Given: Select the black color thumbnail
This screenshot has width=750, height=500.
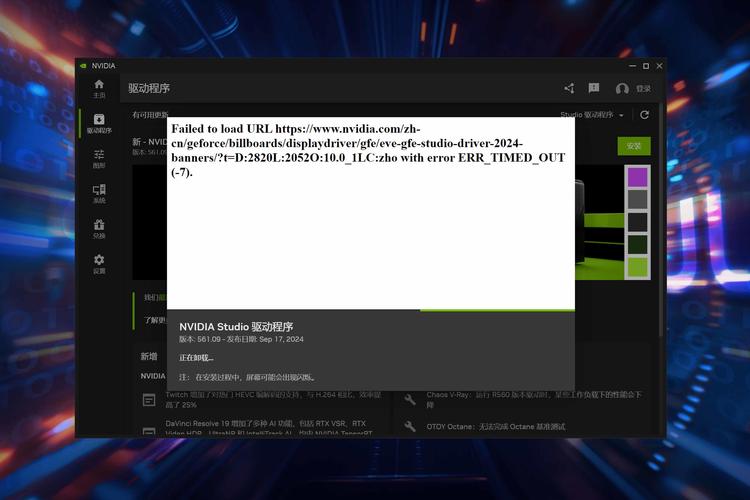Looking at the screenshot, I should [637, 222].
